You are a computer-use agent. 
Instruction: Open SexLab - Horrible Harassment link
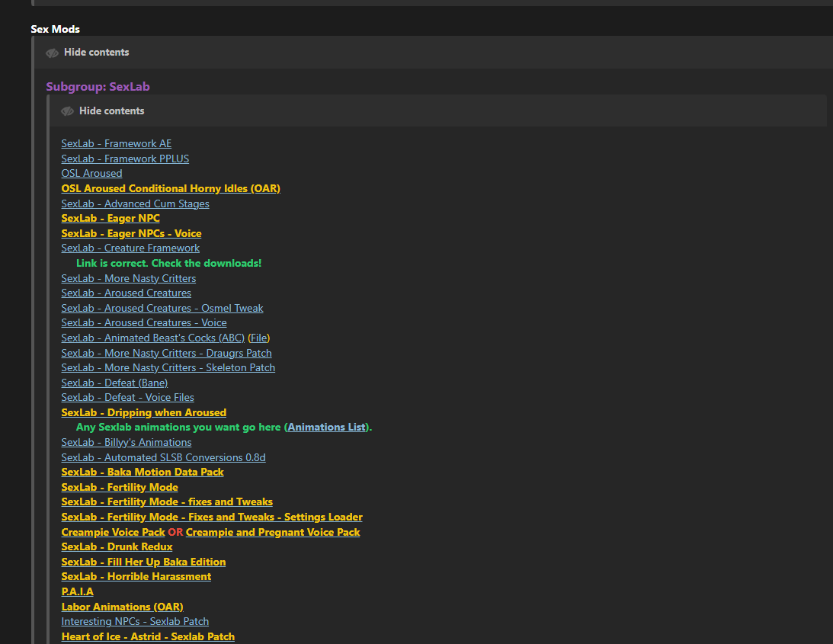(x=136, y=576)
